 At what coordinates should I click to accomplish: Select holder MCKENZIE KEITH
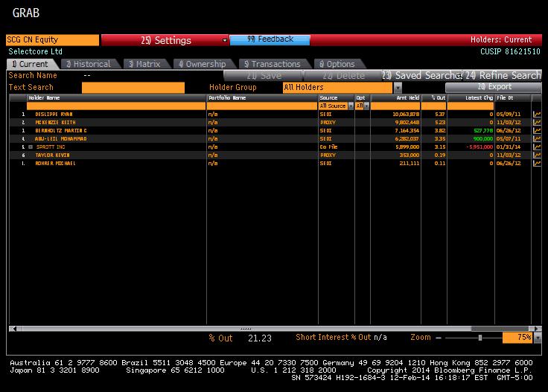pos(55,123)
